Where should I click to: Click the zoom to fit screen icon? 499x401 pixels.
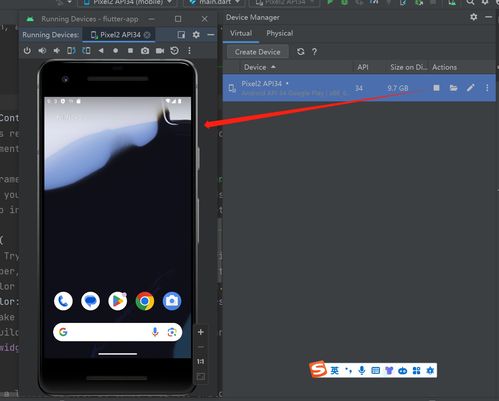point(201,376)
